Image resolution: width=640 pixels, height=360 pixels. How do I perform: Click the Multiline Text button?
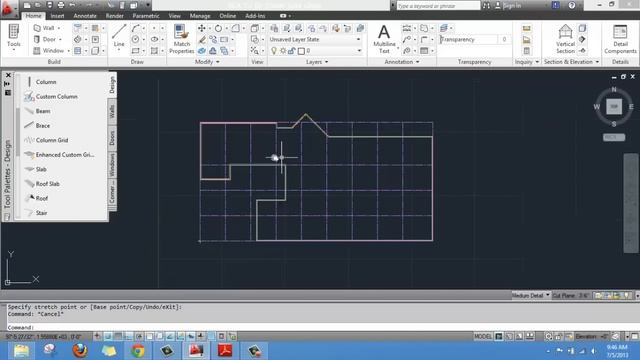(x=384, y=39)
